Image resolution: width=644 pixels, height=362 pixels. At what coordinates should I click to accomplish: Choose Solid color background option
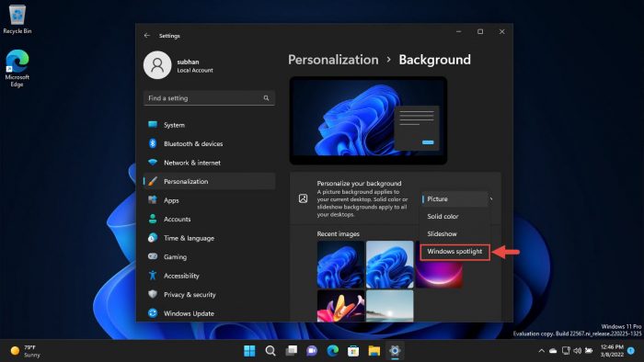[454, 217]
